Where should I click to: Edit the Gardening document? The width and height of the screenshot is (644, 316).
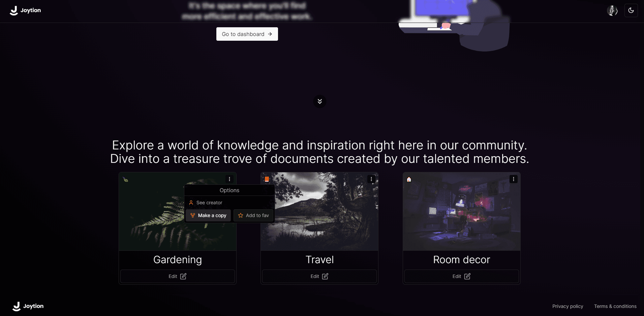click(178, 276)
